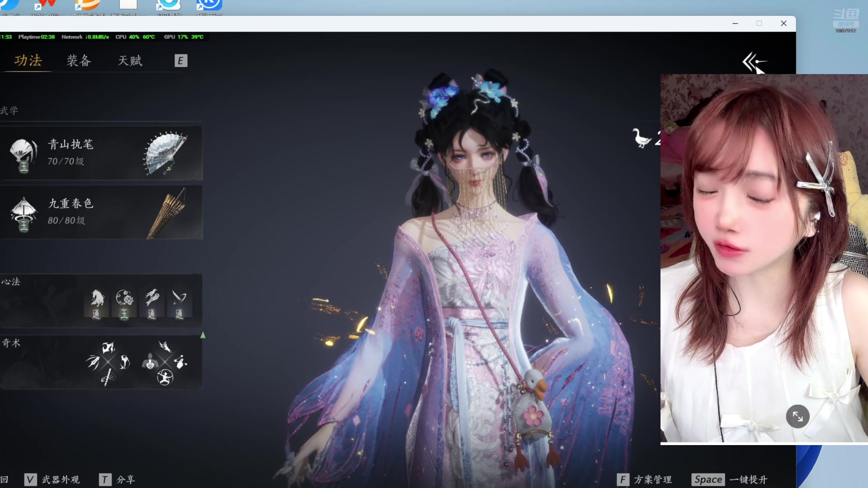Open the 装备 tab
This screenshot has height=488, width=868.
click(x=79, y=61)
